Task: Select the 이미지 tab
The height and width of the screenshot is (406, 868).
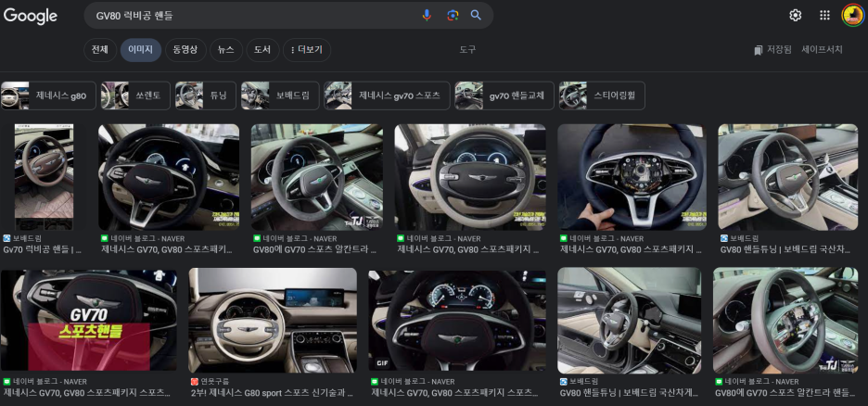Action: tap(141, 50)
